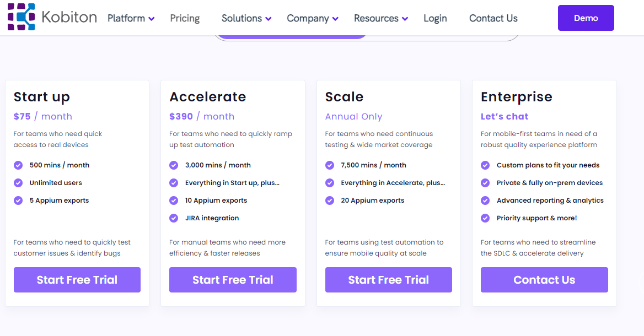This screenshot has width=644, height=336.
Task: Click the checkmark icon beside Priority support & more!
Action: click(x=485, y=218)
